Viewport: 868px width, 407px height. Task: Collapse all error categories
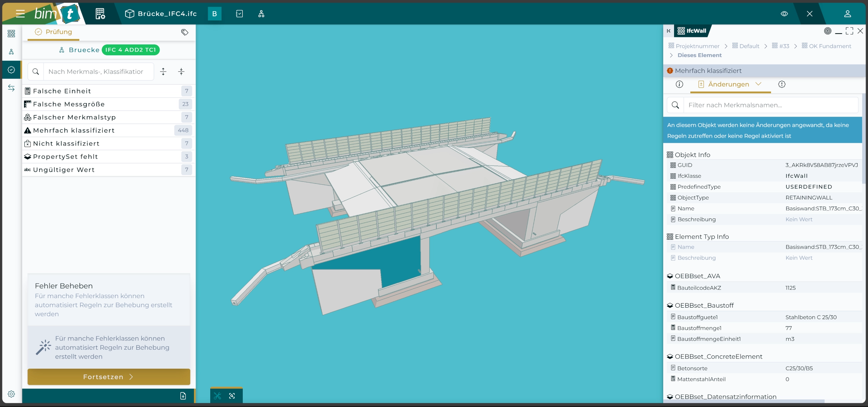coord(181,72)
